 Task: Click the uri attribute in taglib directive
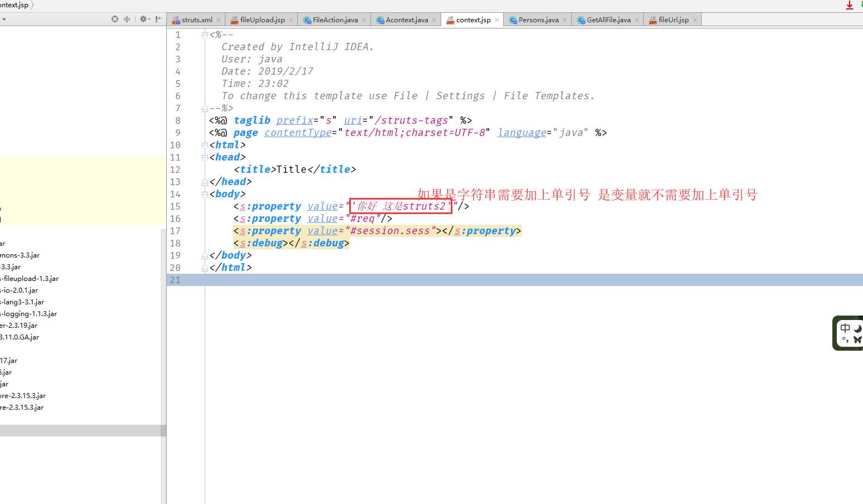pos(353,120)
